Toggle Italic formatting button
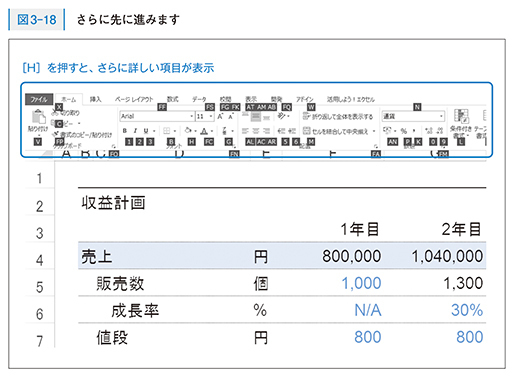Viewport: 514px width, 377px height. 135,131
